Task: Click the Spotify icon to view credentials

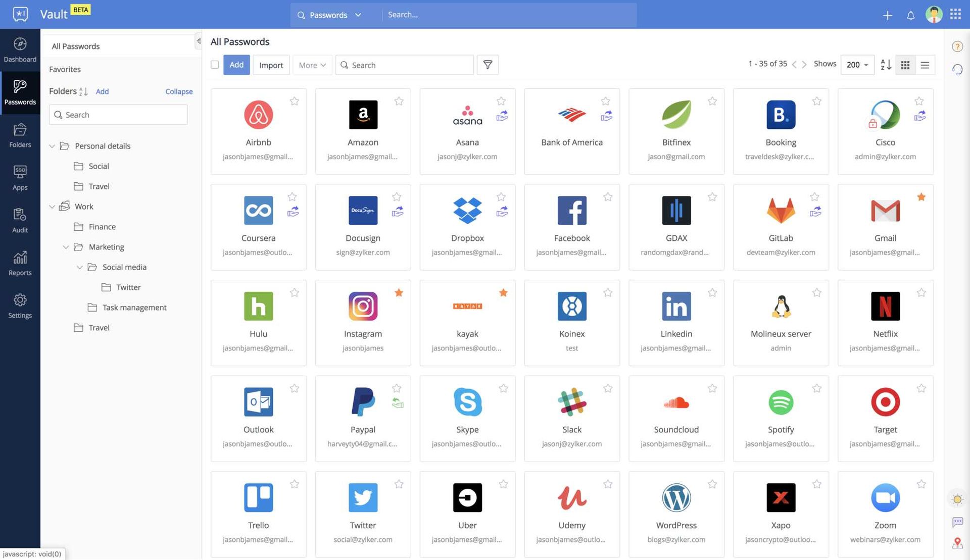Action: (781, 401)
